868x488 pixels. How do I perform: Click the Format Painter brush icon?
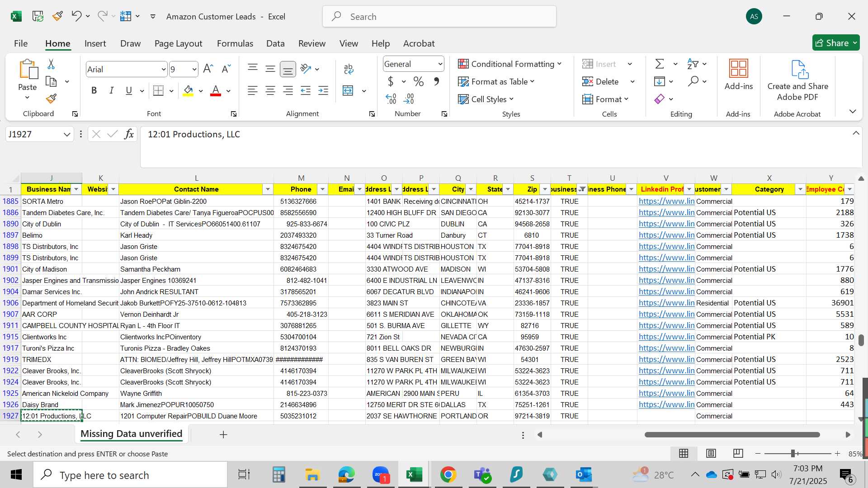click(x=51, y=98)
